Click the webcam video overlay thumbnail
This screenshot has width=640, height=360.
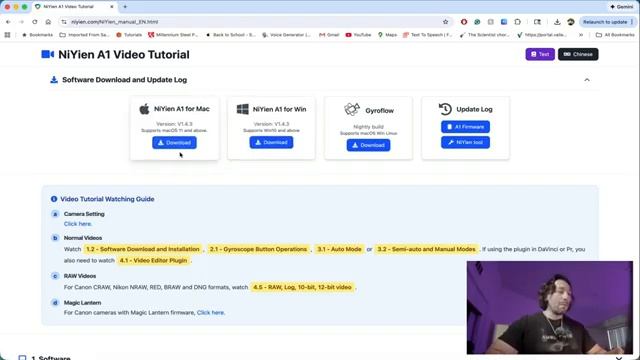(550, 307)
